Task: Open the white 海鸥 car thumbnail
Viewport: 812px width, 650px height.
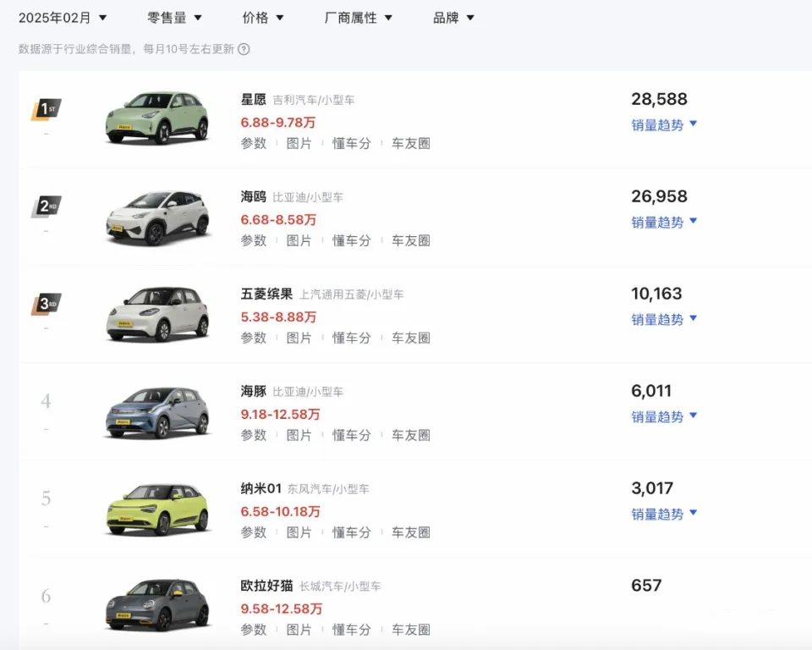Action: (x=157, y=218)
